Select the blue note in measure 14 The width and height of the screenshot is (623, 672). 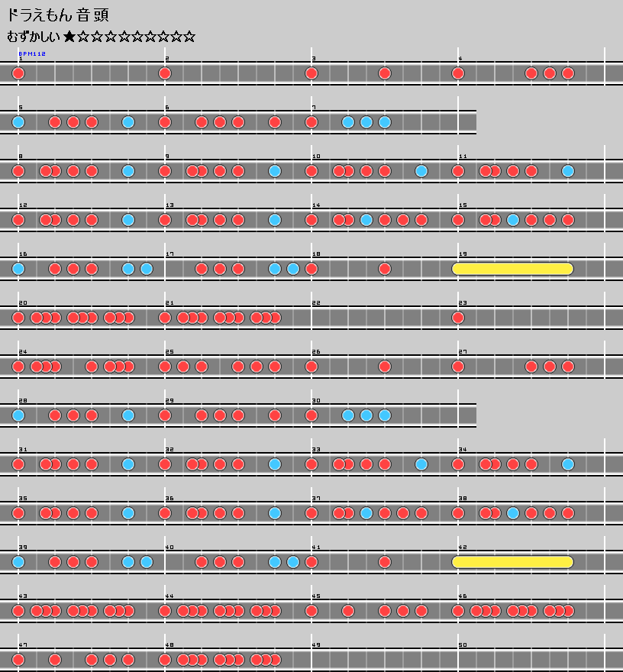coord(366,220)
